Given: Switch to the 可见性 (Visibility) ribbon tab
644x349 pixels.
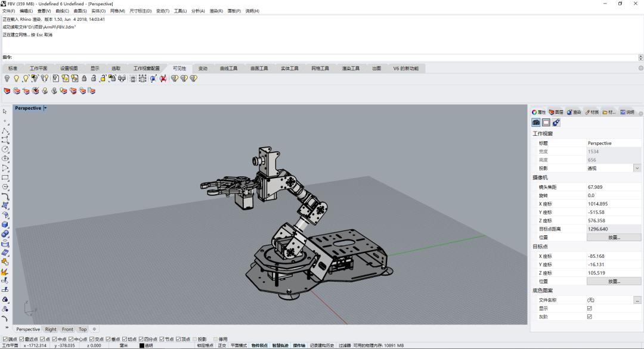Looking at the screenshot, I should pyautogui.click(x=181, y=68).
